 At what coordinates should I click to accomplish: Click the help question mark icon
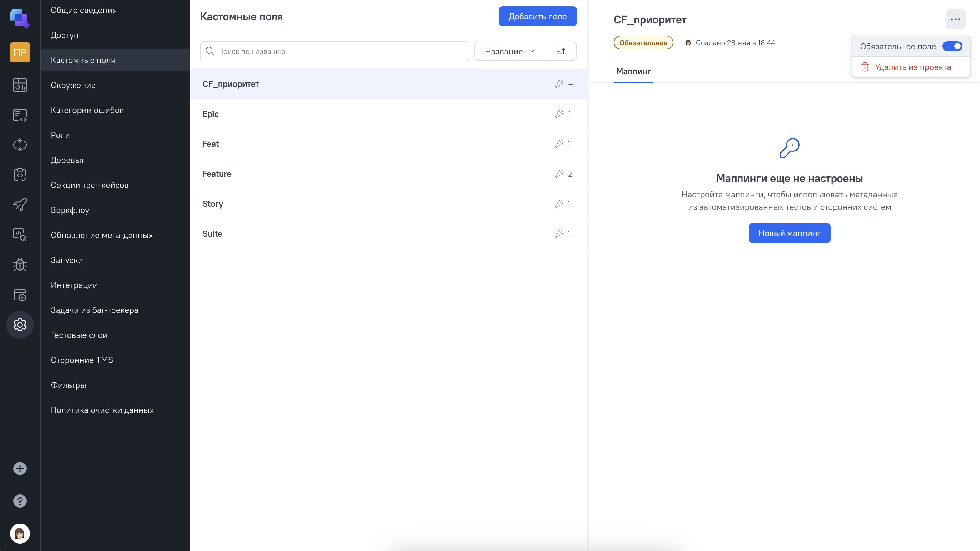pyautogui.click(x=20, y=501)
